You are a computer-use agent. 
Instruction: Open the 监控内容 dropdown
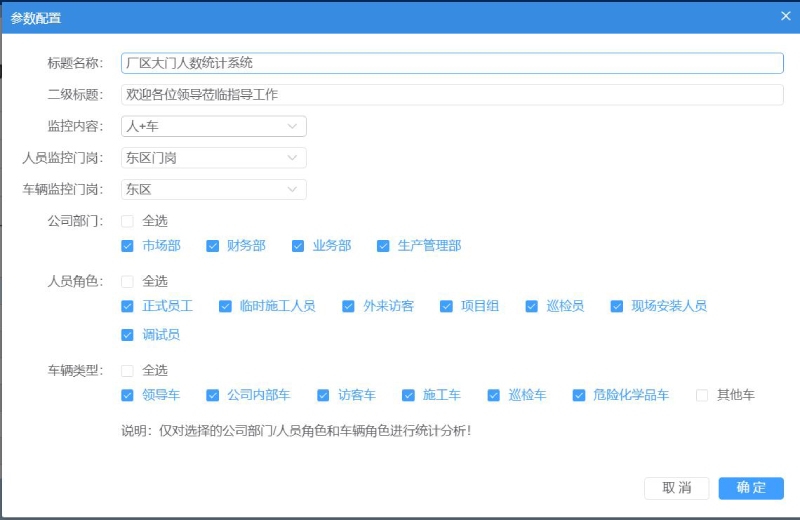click(x=213, y=126)
